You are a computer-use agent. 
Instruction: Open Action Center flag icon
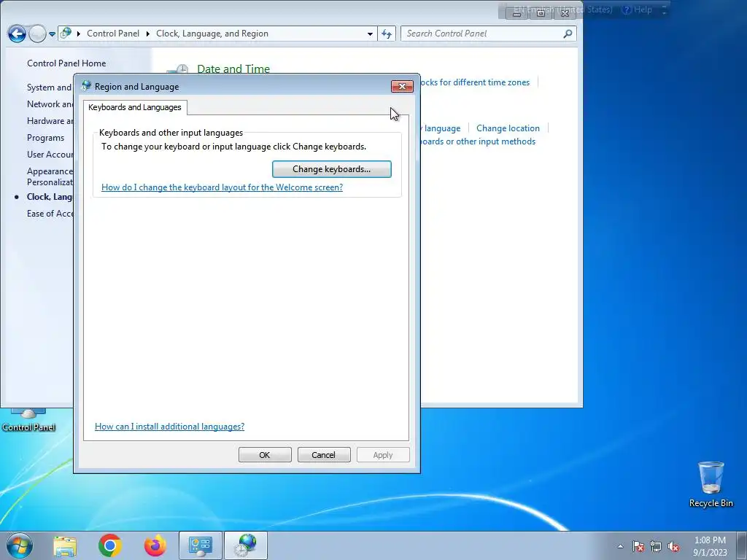(x=638, y=546)
